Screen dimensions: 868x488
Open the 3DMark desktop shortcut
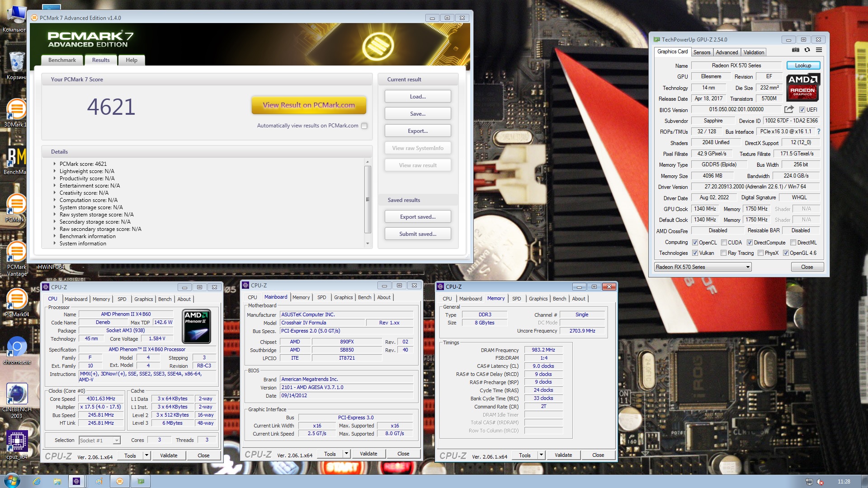(16, 113)
